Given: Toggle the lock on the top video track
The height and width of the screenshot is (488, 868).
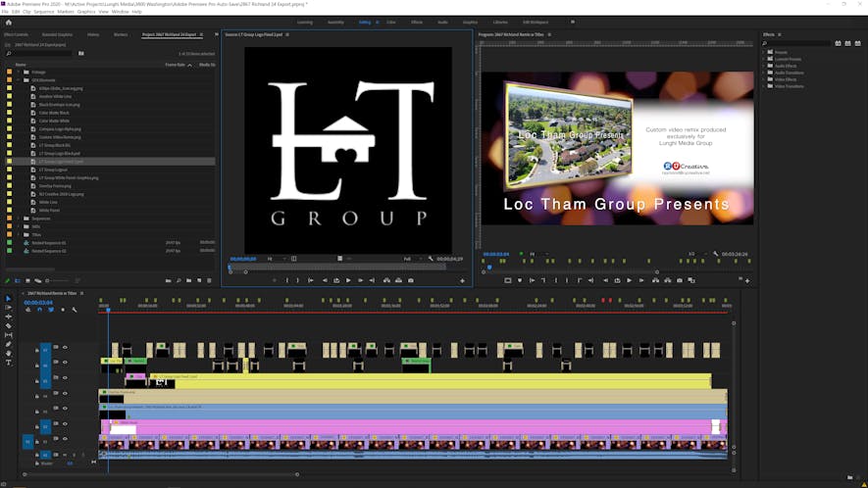Looking at the screenshot, I should [37, 348].
